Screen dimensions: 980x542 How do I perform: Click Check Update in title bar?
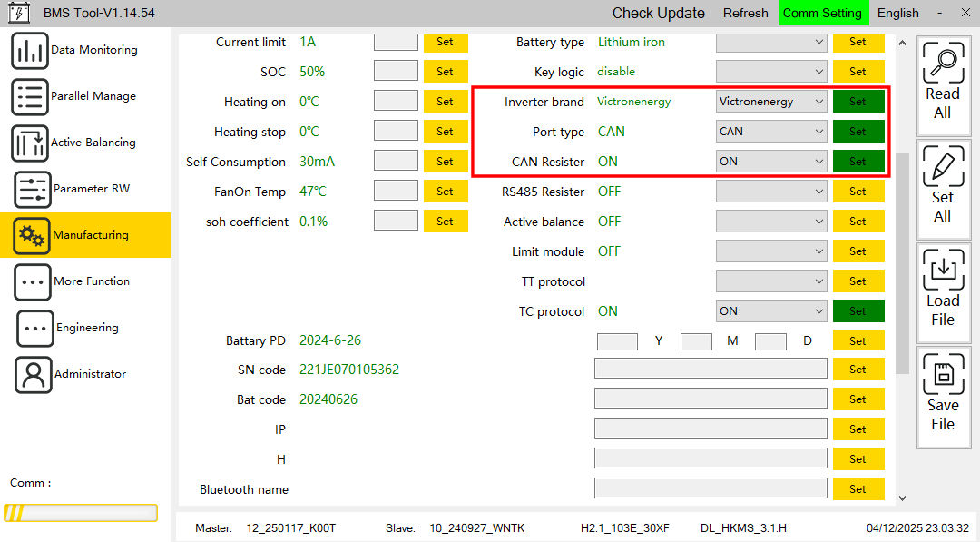tap(658, 13)
